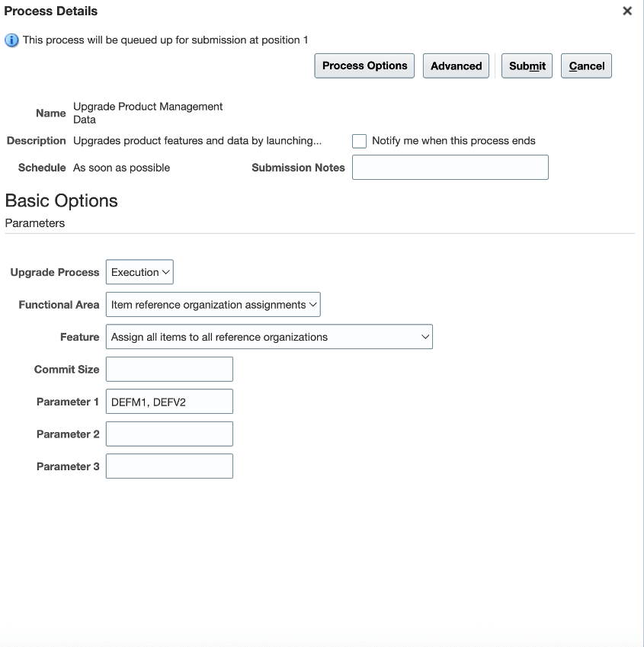The image size is (644, 647).
Task: Click the empty Parameter 2 field
Action: pyautogui.click(x=168, y=434)
